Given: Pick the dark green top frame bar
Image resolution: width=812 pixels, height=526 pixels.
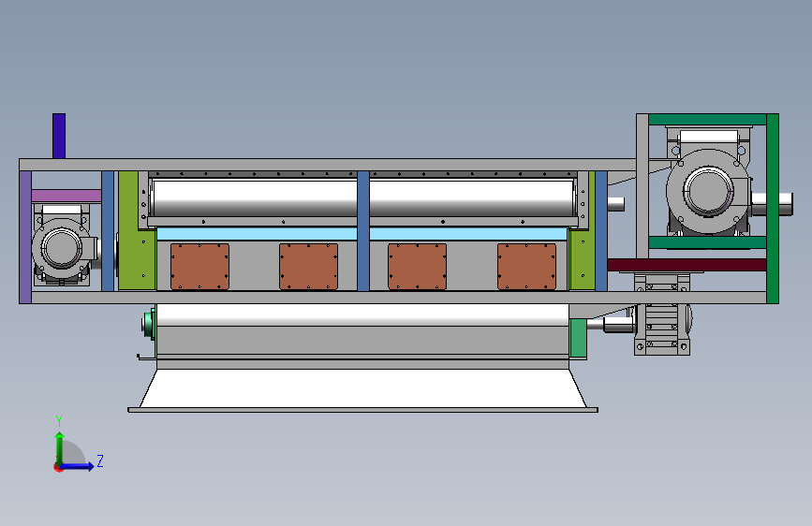Looking at the screenshot, I should [707, 120].
